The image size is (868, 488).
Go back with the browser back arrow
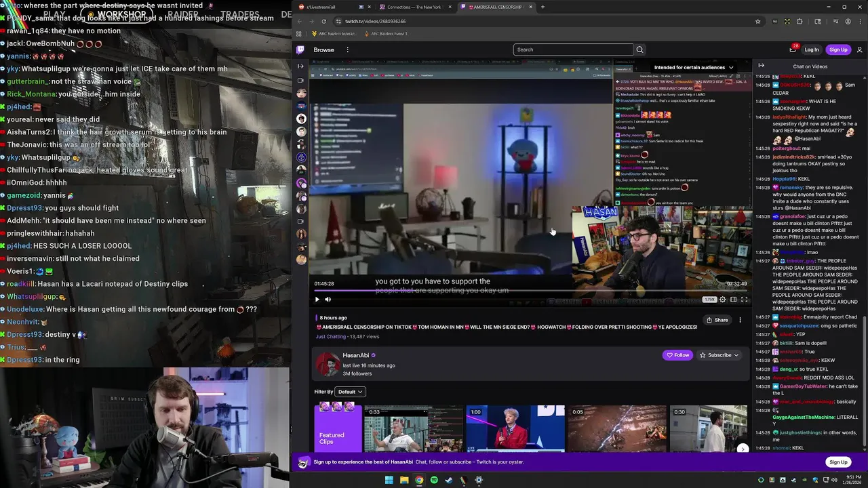pyautogui.click(x=300, y=21)
